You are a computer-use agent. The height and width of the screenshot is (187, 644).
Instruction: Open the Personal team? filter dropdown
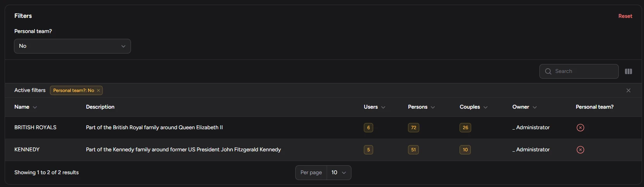[x=72, y=46]
